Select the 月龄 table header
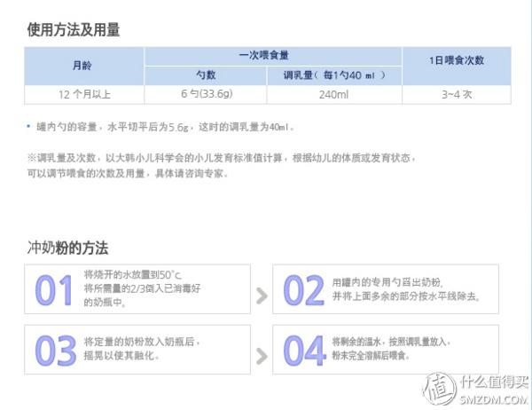 coord(84,66)
